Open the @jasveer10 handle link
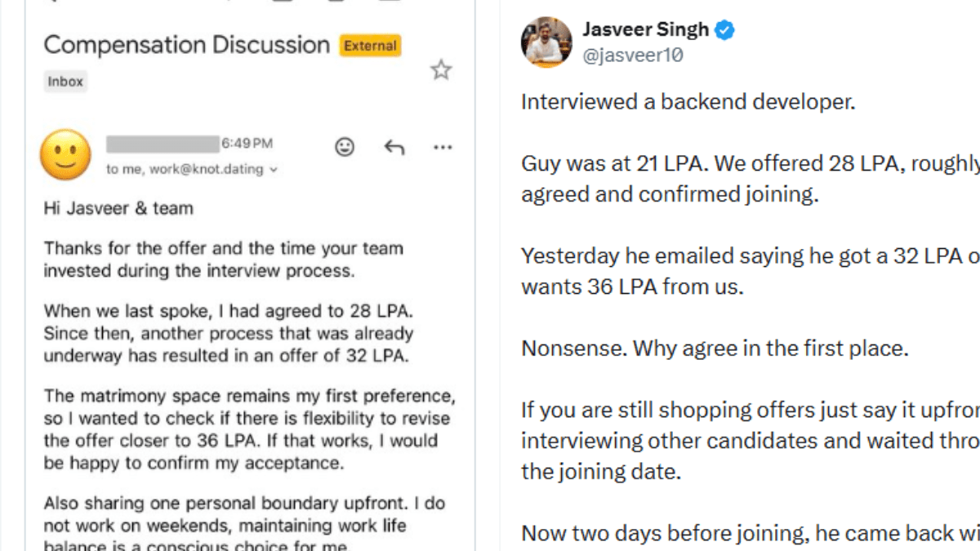This screenshot has height=551, width=980. [x=633, y=56]
